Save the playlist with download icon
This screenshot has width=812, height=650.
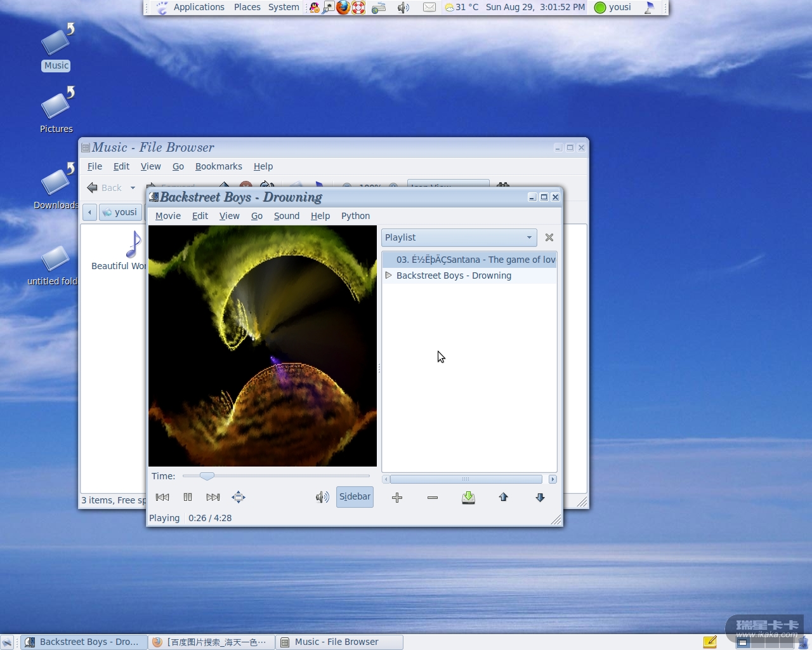coord(468,498)
